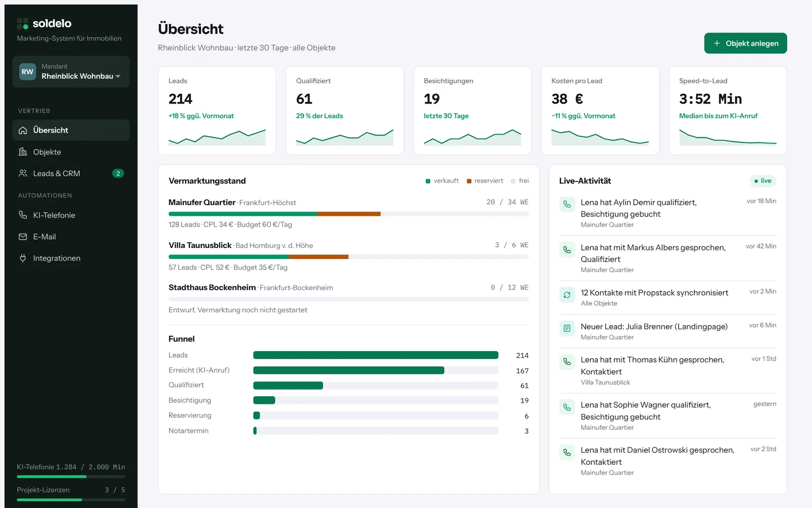Screen dimensions: 812x508
Task: Click the house icon beside Übersicht
Action: click(x=23, y=130)
